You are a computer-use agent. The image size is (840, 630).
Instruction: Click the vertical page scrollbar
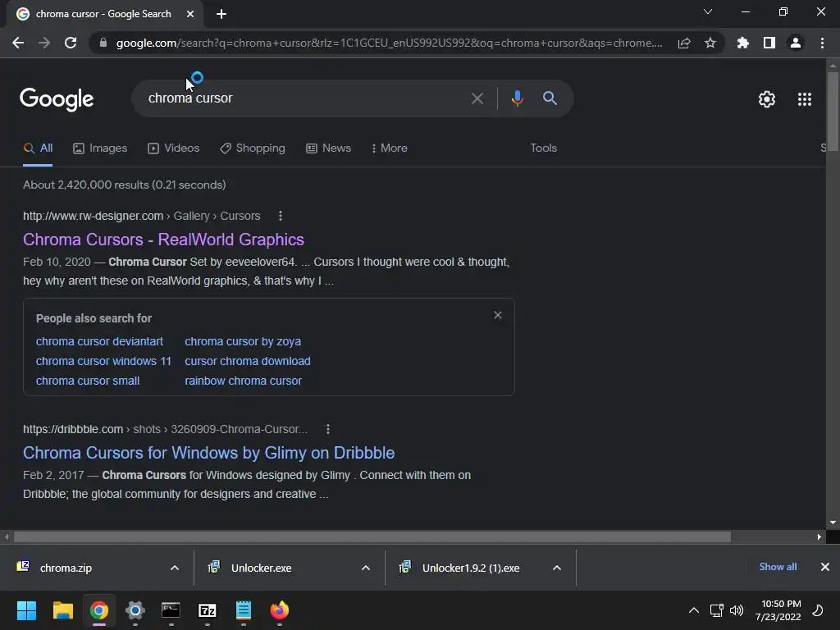click(x=833, y=112)
